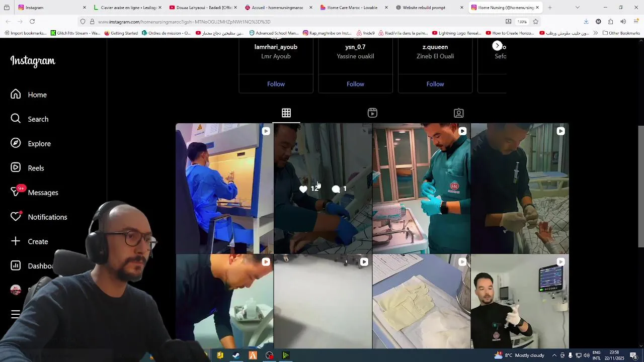Image resolution: width=644 pixels, height=362 pixels.
Task: Follow ysn_0.7 Yassine ouakil
Action: coord(355,84)
